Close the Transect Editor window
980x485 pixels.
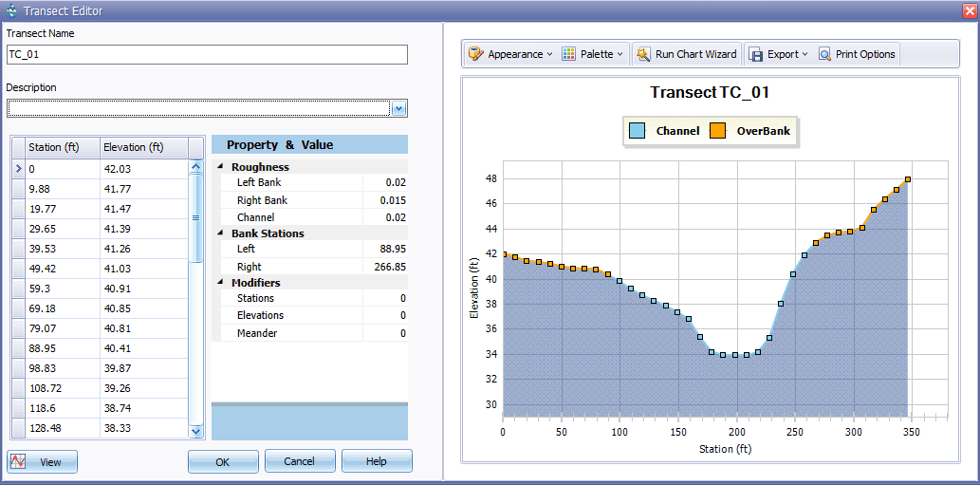coord(969,10)
